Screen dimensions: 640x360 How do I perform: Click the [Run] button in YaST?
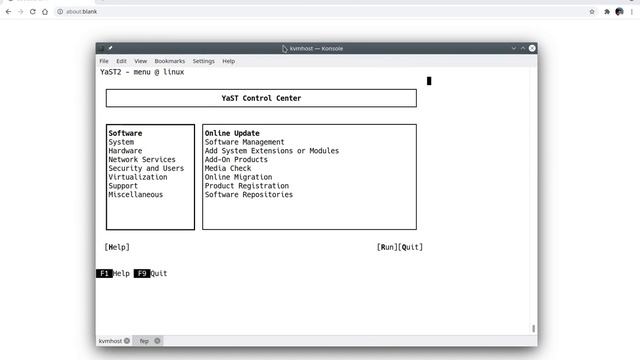pyautogui.click(x=387, y=247)
